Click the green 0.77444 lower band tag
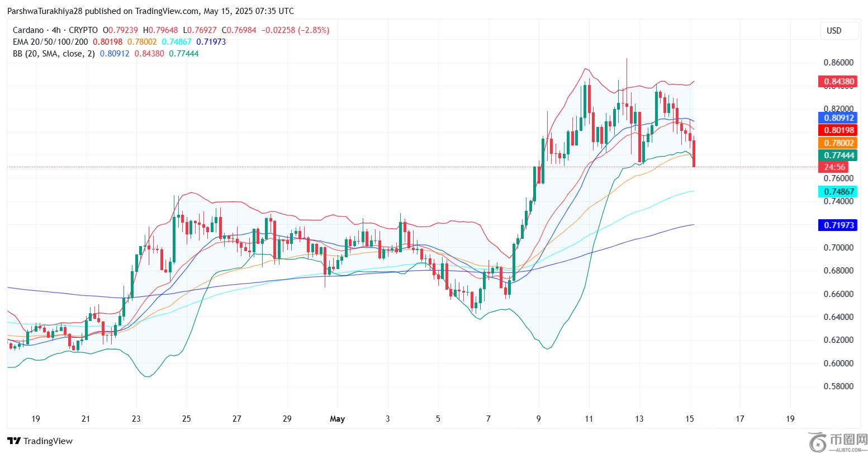 [838, 155]
